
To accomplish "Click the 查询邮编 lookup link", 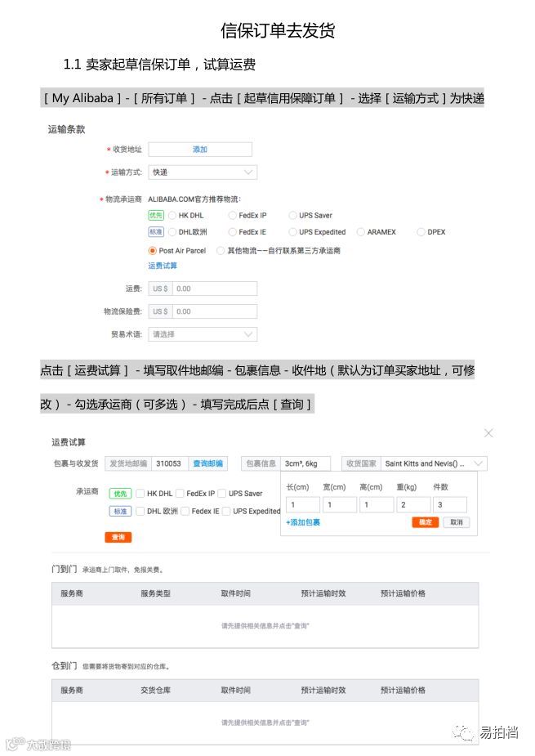I will (x=207, y=463).
